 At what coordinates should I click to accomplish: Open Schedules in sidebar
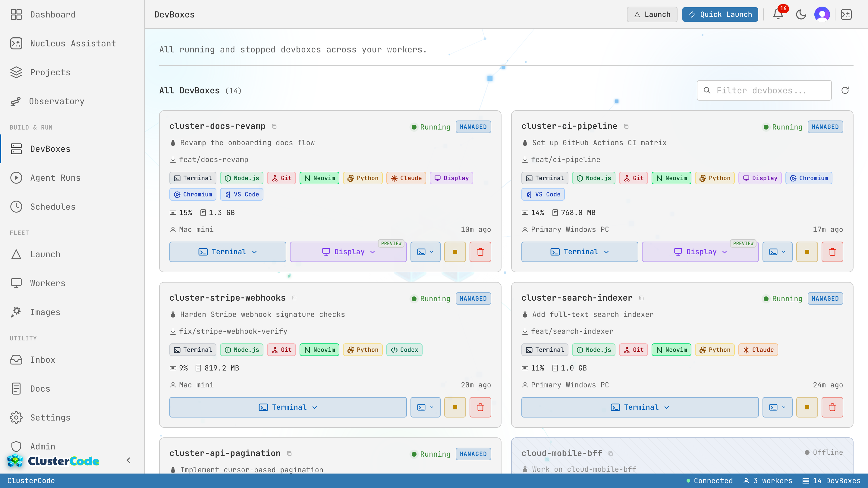(72, 207)
